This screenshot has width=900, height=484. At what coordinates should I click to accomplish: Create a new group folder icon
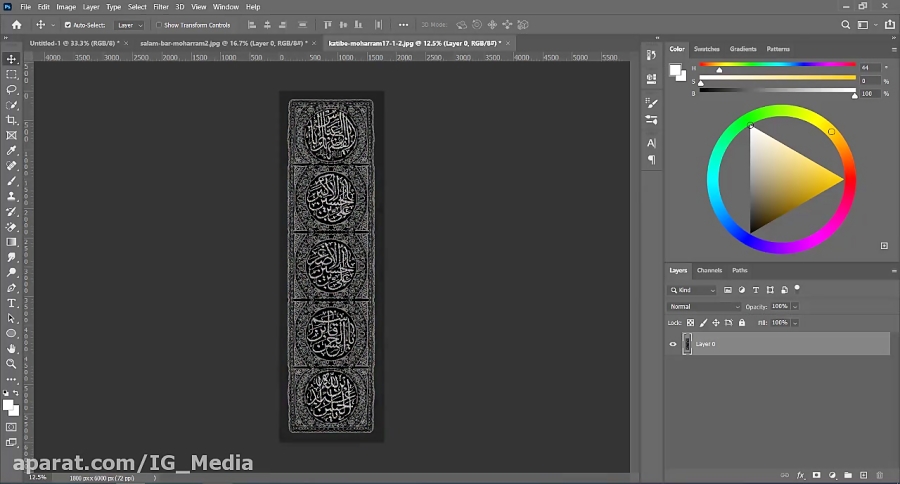click(848, 475)
